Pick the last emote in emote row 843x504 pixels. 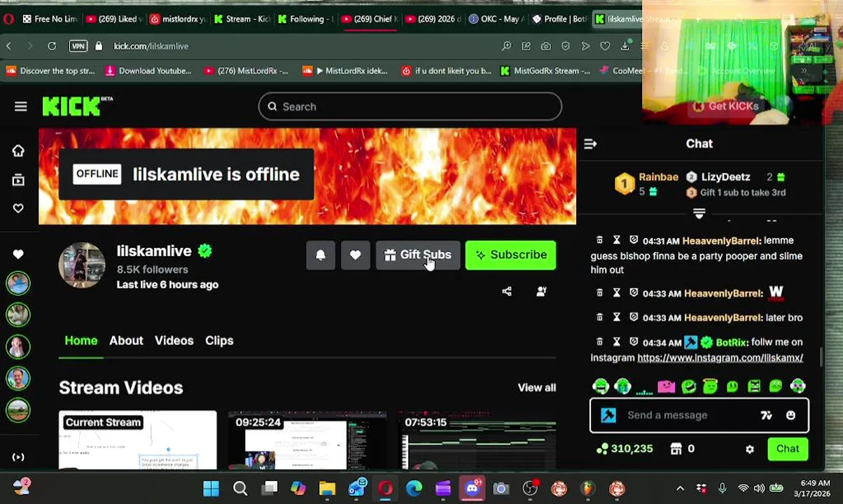797,386
